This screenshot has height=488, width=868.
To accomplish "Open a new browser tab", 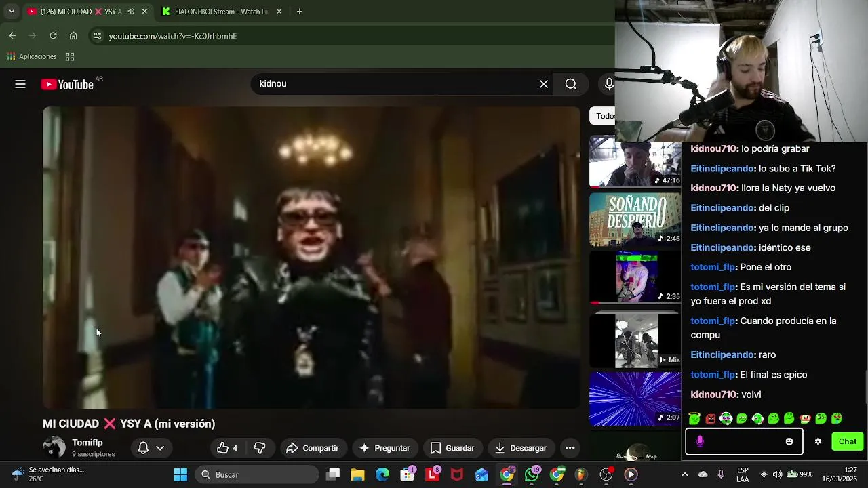I will click(x=300, y=12).
